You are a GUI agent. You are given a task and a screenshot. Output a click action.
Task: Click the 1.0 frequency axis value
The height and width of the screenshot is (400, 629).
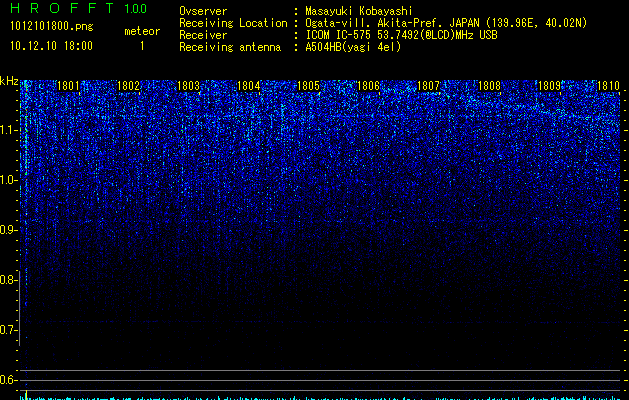click(x=8, y=180)
